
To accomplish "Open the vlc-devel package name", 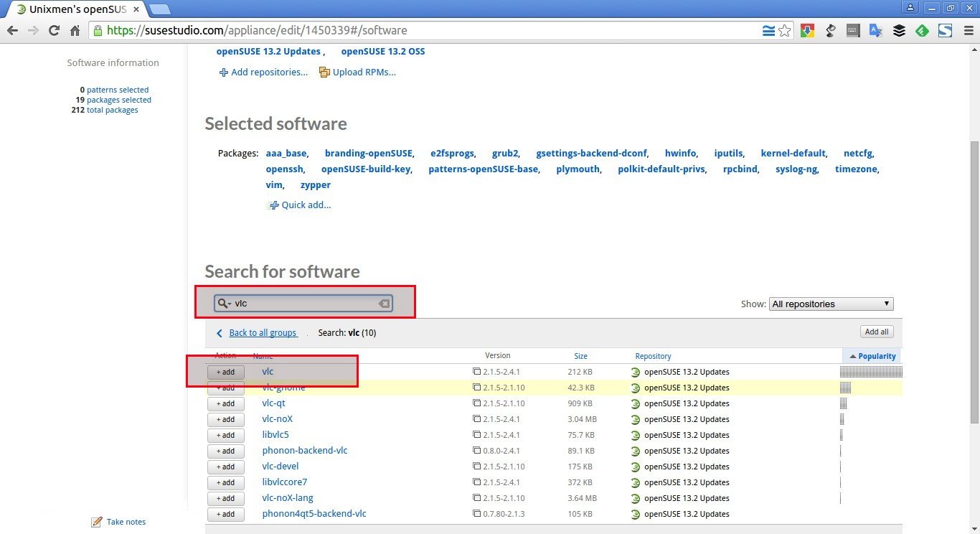I will (x=281, y=467).
